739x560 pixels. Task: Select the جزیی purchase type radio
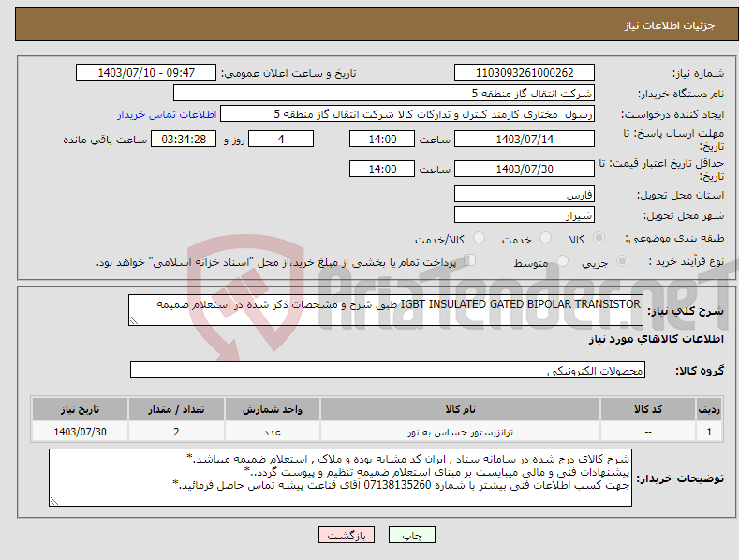pos(622,261)
